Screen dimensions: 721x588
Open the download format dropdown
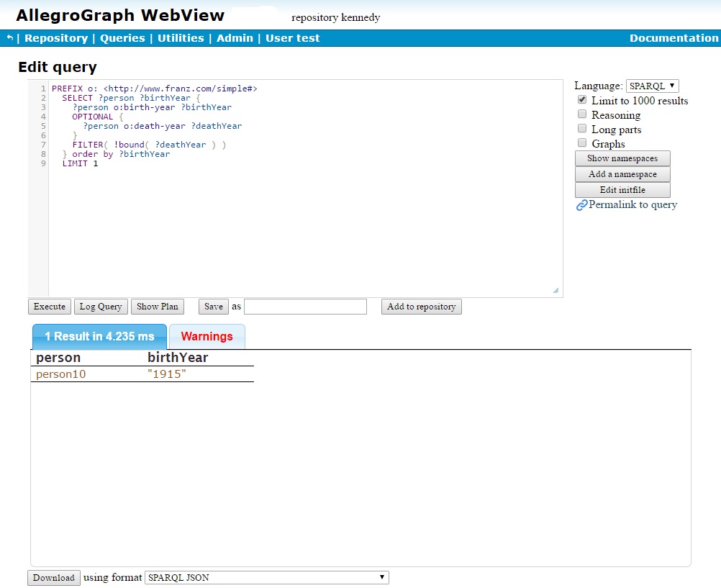click(x=266, y=577)
